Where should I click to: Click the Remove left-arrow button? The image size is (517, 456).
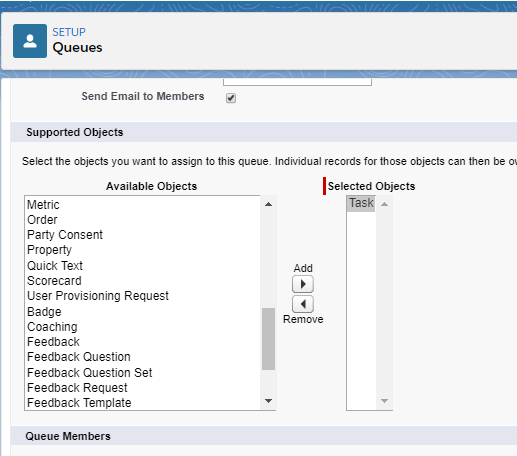point(303,304)
